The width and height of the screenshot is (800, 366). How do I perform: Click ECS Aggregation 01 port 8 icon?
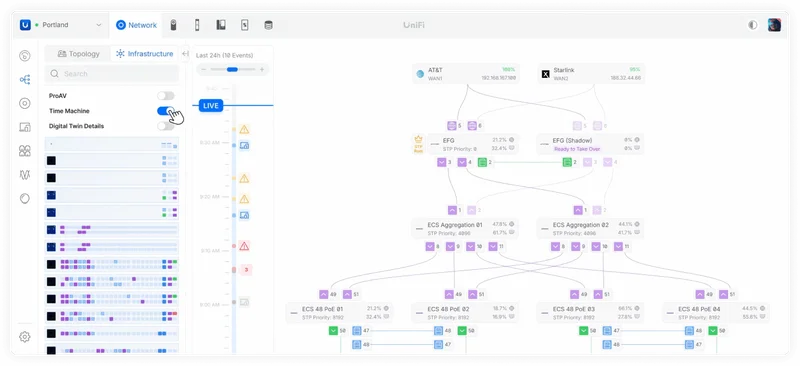point(430,247)
